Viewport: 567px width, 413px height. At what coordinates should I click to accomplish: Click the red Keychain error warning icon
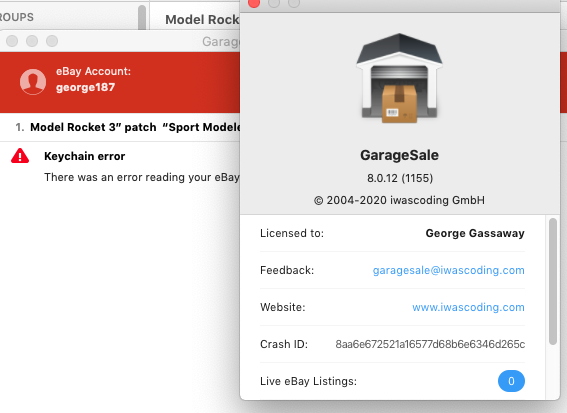20,156
